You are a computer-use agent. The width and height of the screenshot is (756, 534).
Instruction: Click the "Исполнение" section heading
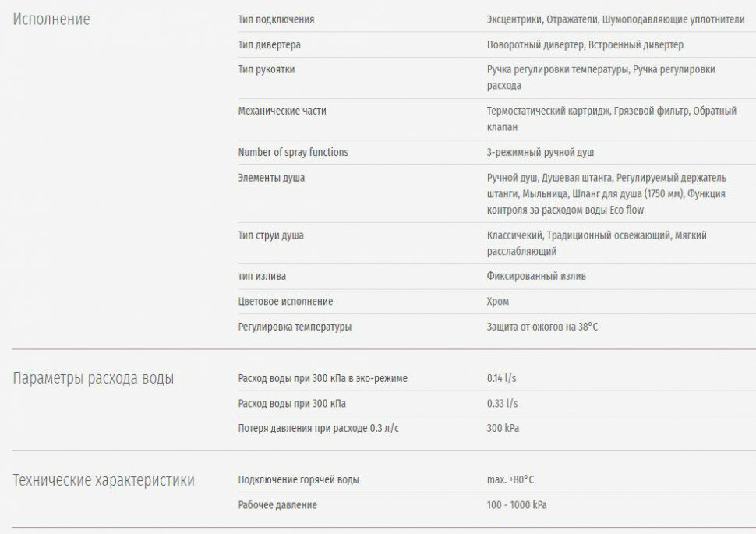52,19
